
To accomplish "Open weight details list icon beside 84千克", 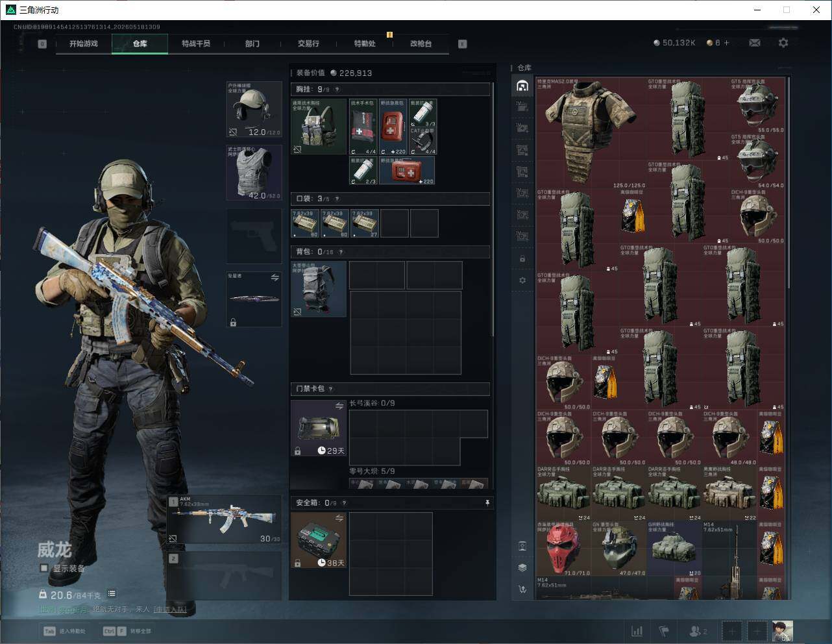I will (112, 593).
